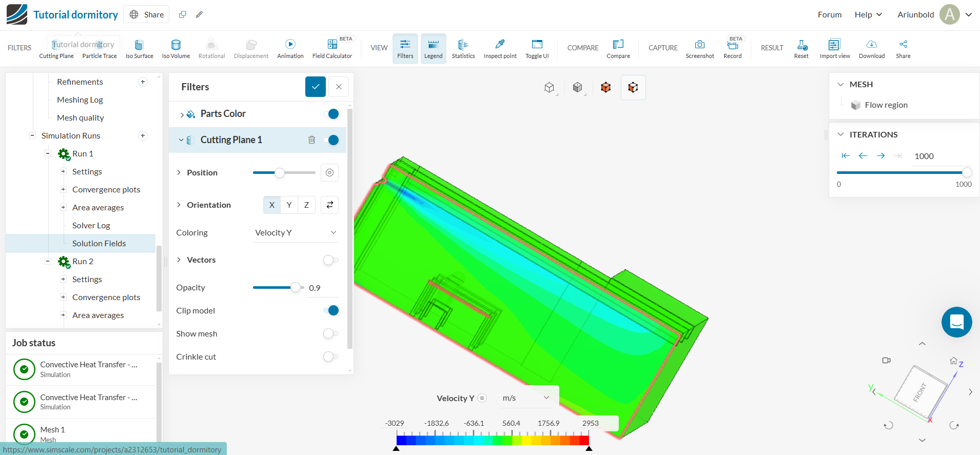Click the opacity value field 0.9

coord(323,288)
